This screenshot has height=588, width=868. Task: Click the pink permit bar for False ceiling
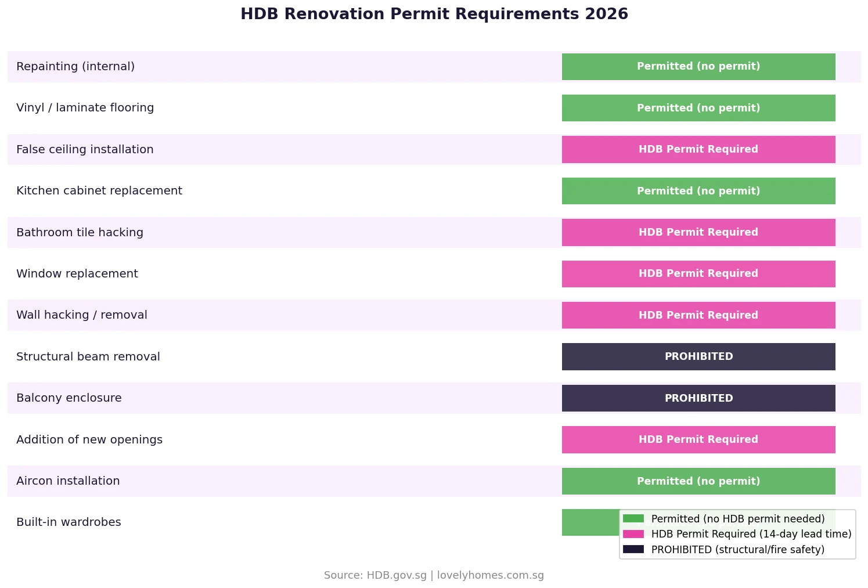698,150
